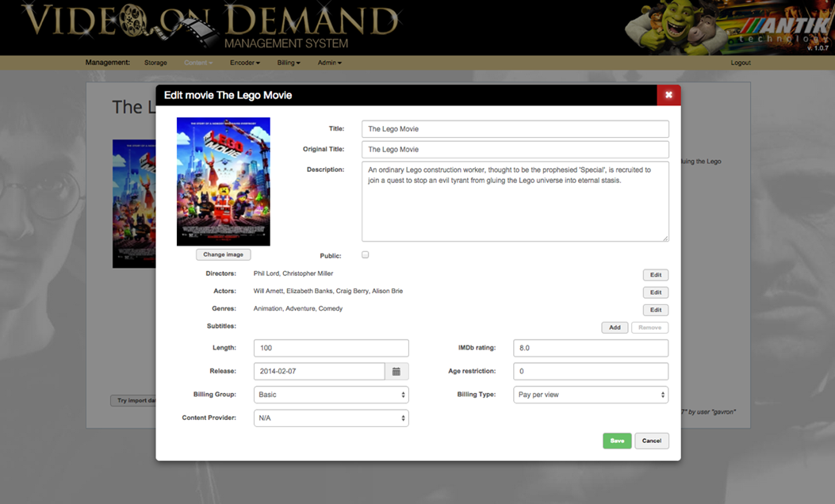Expand the Billing menu
835x504 pixels.
[x=289, y=63]
